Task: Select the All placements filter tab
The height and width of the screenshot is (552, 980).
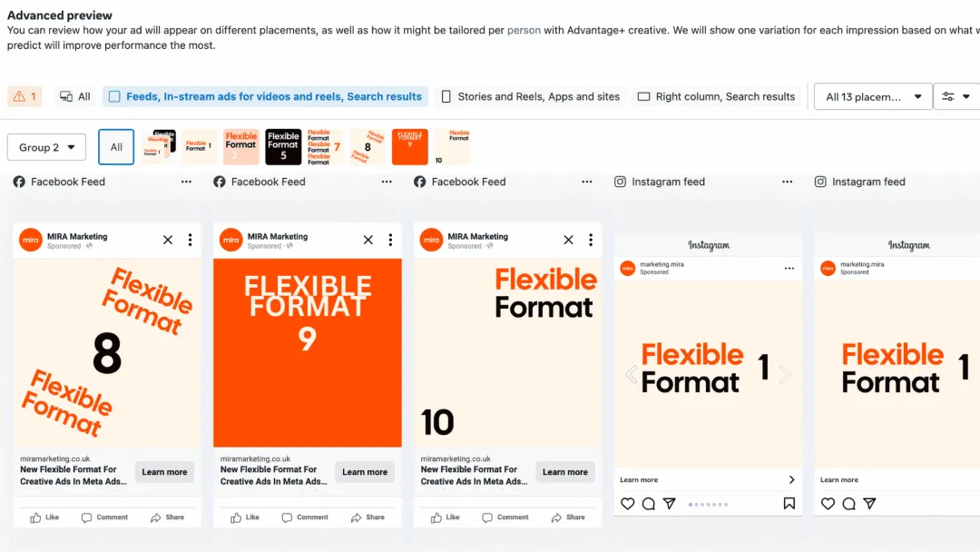Action: tap(75, 96)
